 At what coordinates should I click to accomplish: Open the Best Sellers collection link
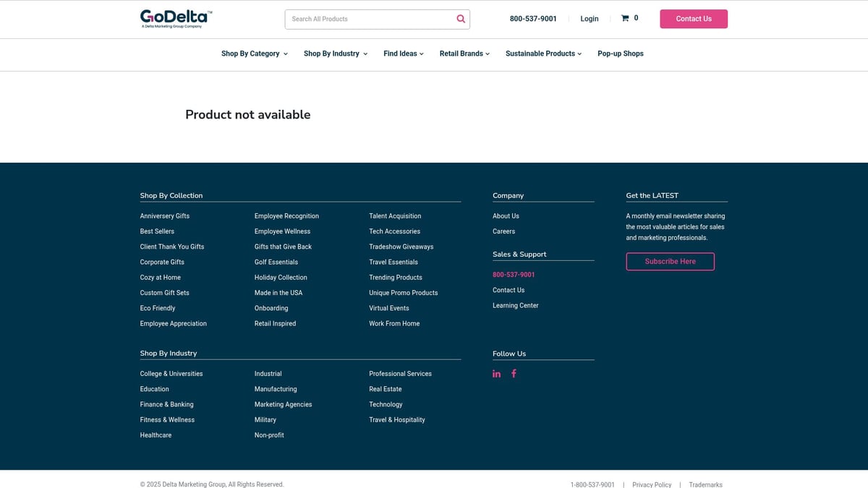point(157,231)
